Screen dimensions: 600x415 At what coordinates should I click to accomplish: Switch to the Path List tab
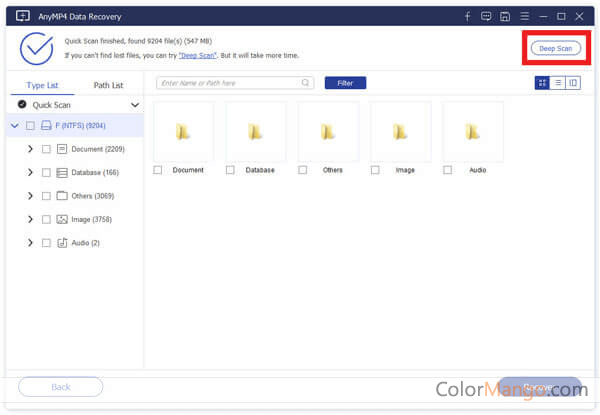pyautogui.click(x=108, y=85)
